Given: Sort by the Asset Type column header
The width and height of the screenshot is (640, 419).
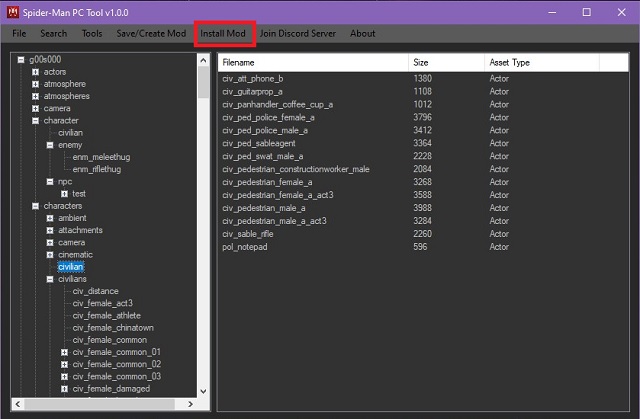Looking at the screenshot, I should [x=542, y=62].
